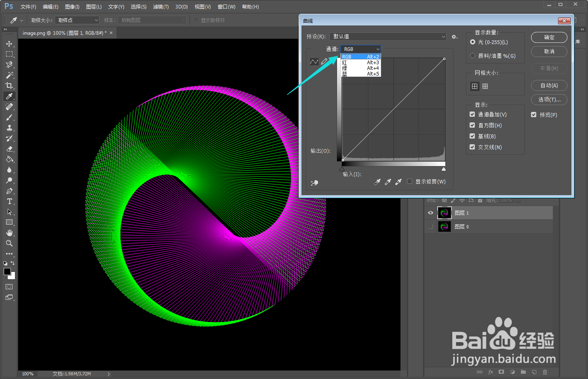Open the 通道 RGB dropdown
Image resolution: width=588 pixels, height=379 pixels.
[361, 49]
